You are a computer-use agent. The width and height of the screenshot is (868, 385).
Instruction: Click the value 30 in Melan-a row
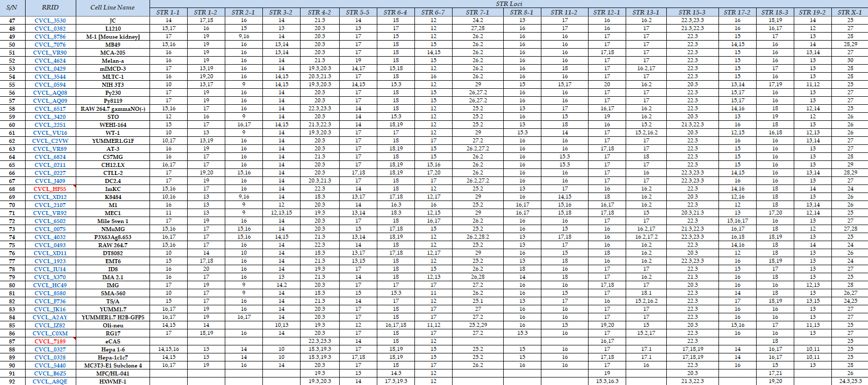pos(850,61)
